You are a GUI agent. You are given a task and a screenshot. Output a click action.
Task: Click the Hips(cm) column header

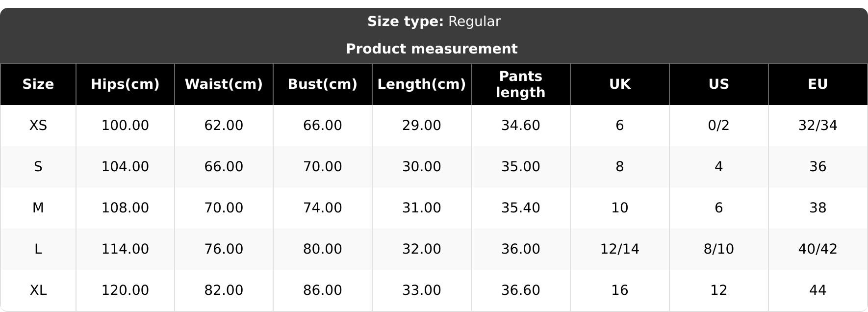click(x=125, y=84)
